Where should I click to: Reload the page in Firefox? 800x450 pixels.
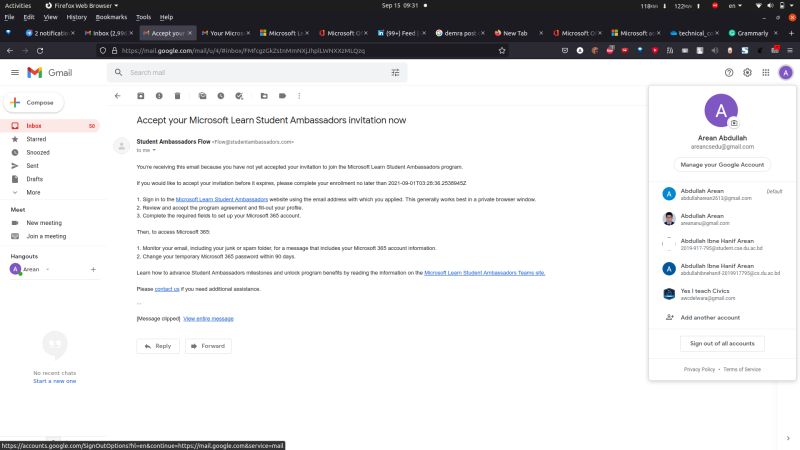pyautogui.click(x=40, y=51)
